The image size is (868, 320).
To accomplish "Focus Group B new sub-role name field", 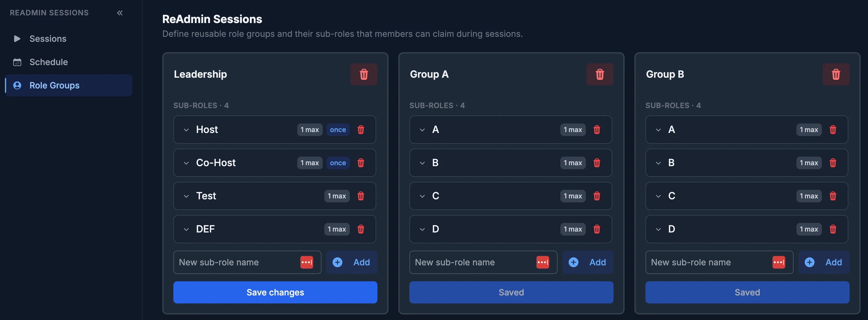I will pos(719,262).
